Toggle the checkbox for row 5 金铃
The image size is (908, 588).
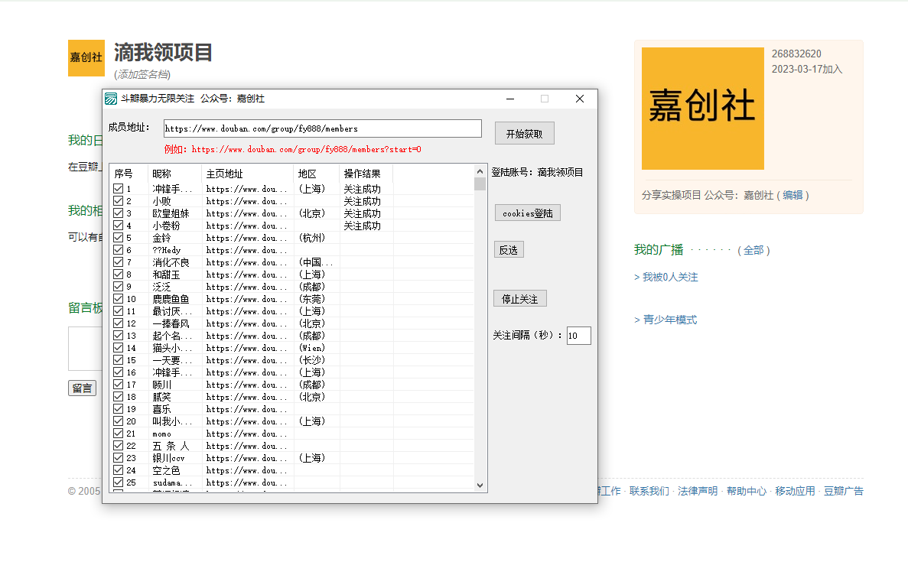tap(119, 238)
